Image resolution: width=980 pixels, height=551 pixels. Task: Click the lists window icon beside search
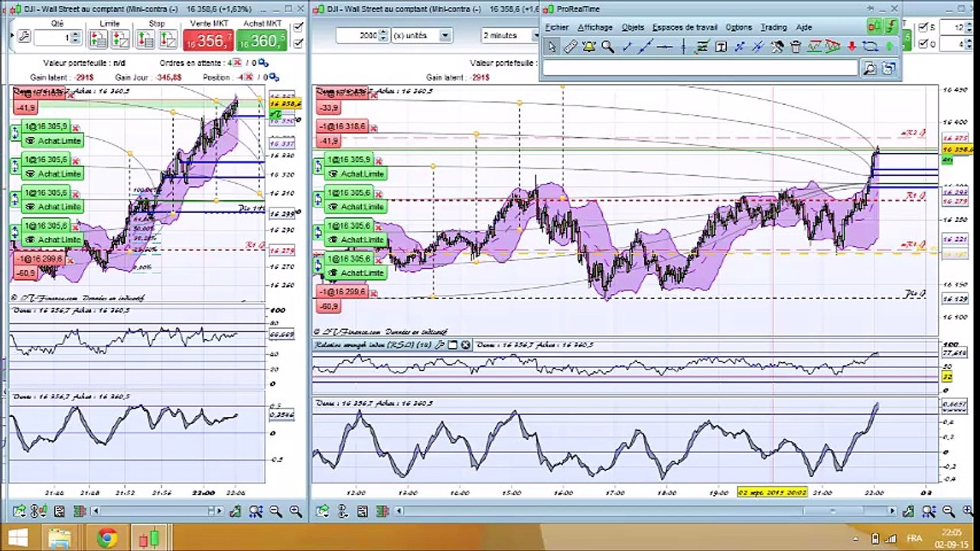click(889, 68)
